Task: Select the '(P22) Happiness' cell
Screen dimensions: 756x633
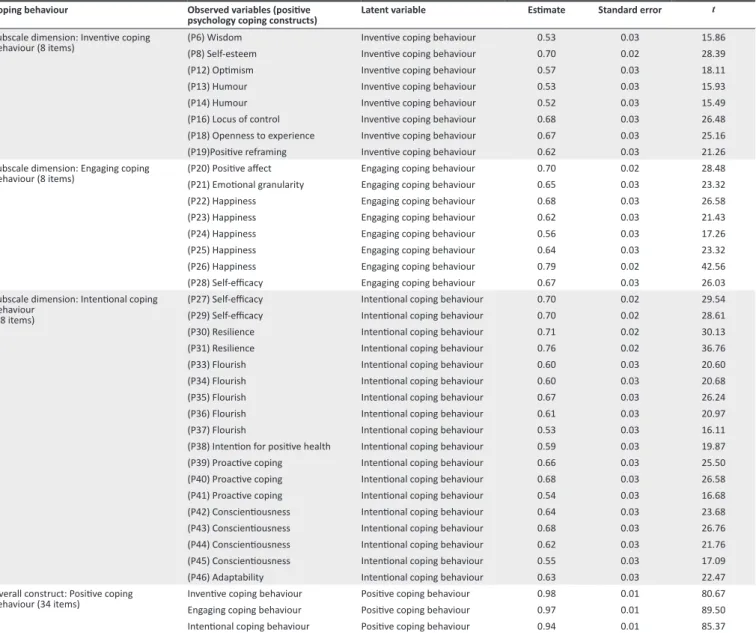Action: coord(222,201)
